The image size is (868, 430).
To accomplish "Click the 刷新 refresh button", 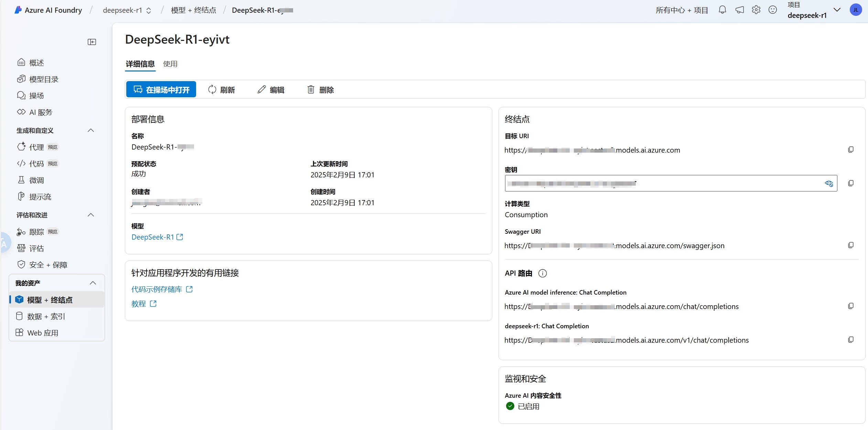I will pos(221,90).
